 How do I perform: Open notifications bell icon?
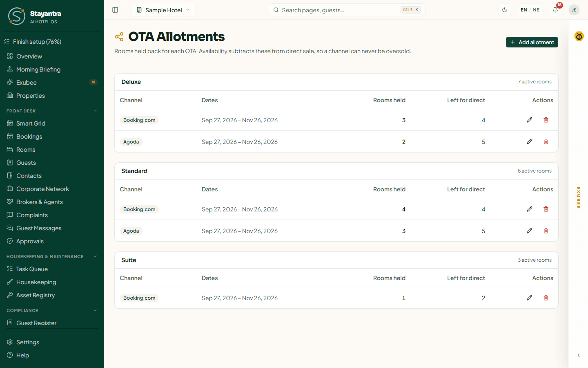[x=555, y=10]
